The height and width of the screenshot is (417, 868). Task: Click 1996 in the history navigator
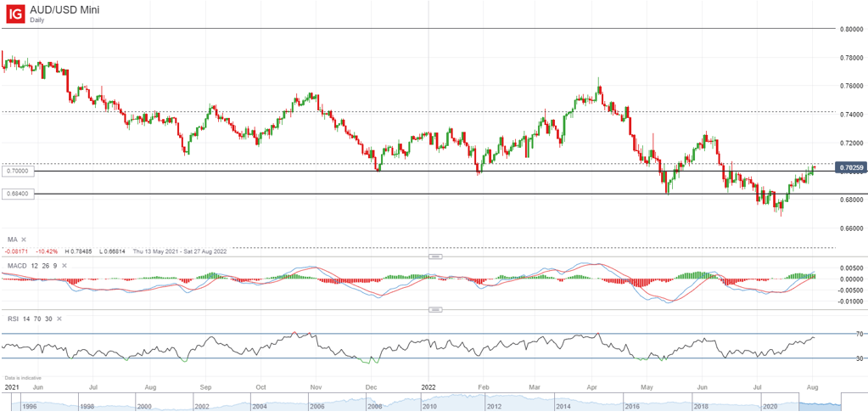point(30,406)
